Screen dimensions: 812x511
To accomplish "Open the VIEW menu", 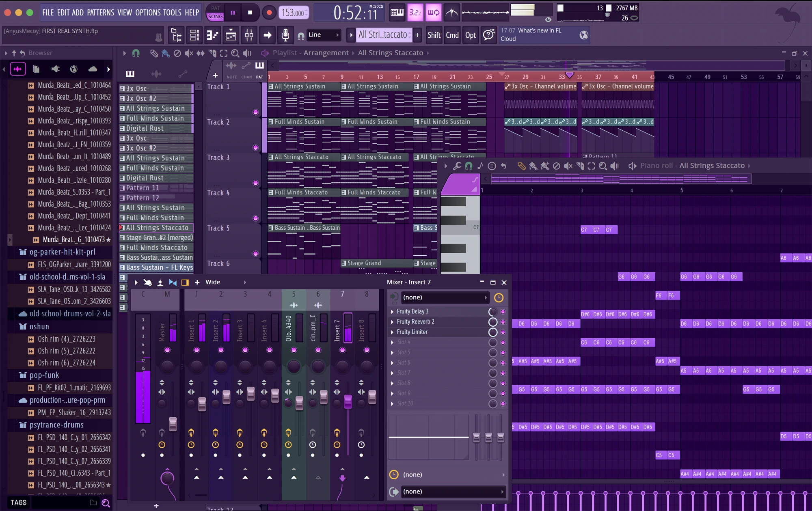I will pyautogui.click(x=125, y=13).
